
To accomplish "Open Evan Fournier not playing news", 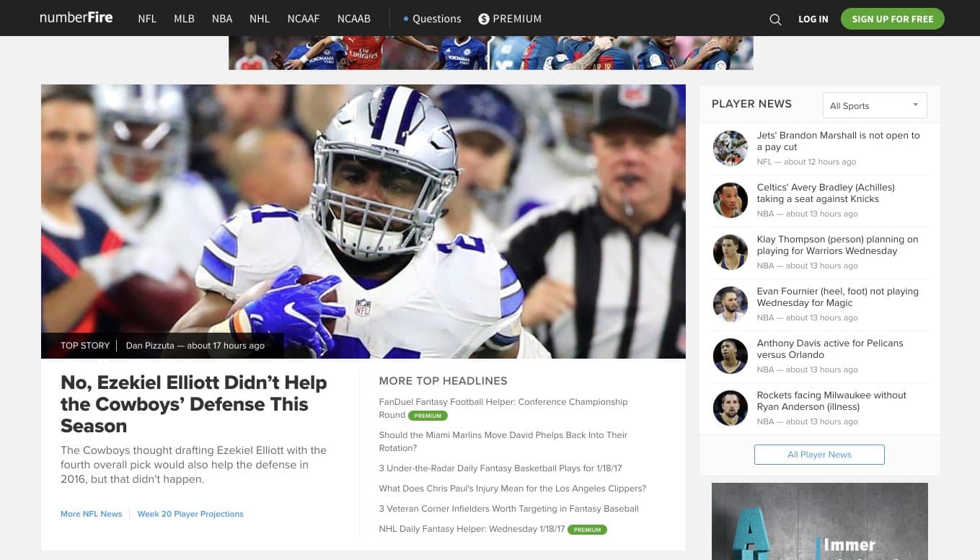I will [x=837, y=297].
